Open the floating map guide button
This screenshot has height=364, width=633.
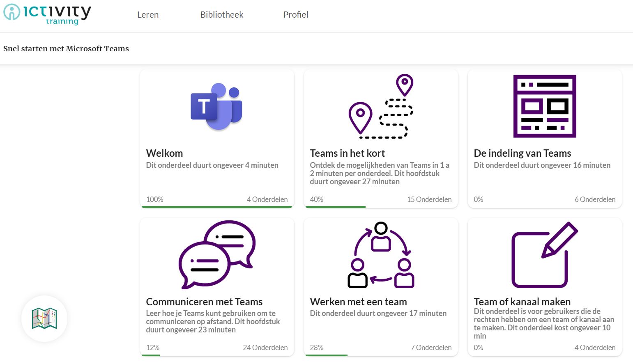pyautogui.click(x=44, y=318)
